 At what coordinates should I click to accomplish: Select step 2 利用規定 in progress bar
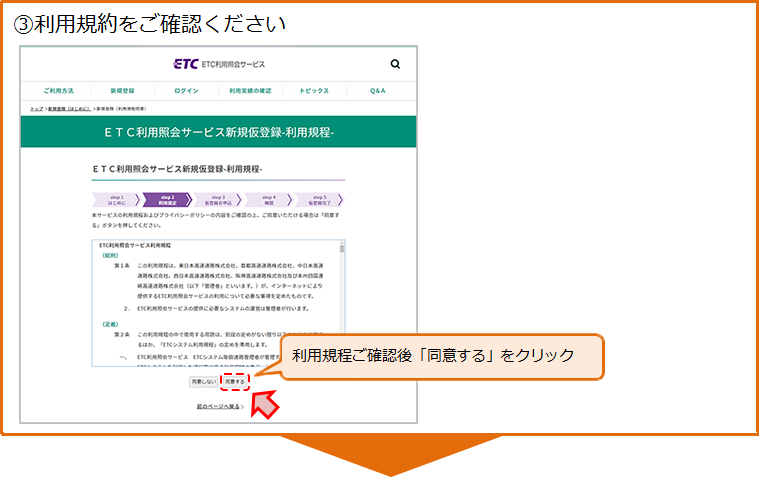(x=167, y=199)
